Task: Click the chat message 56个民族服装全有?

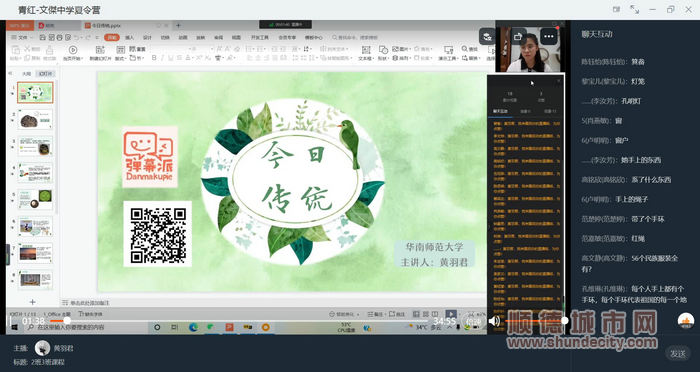Action: pos(629,263)
